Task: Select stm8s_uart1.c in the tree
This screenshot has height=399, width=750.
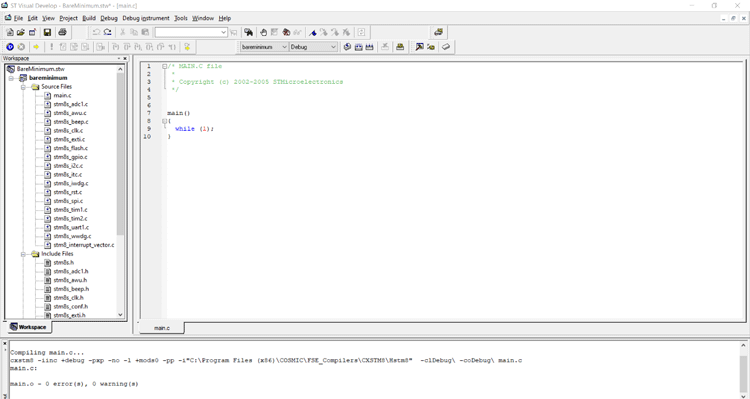Action: click(71, 227)
